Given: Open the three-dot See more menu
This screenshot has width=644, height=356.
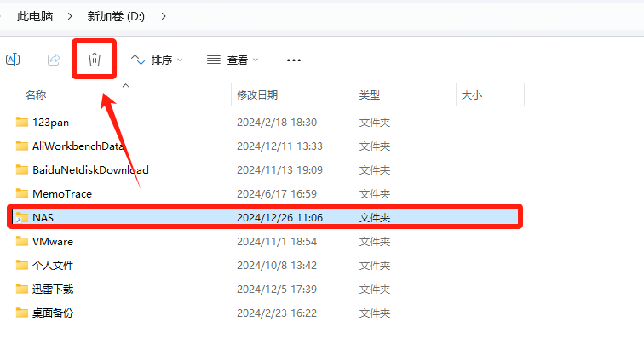Looking at the screenshot, I should point(294,60).
